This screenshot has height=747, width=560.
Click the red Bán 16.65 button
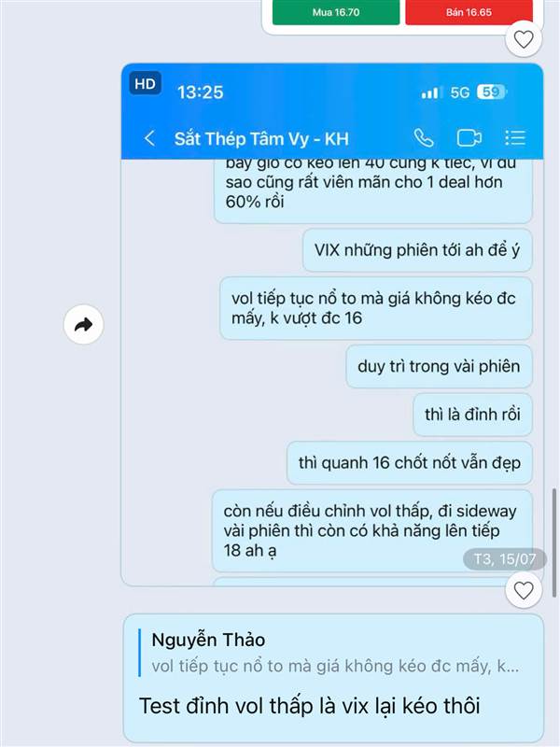[469, 12]
